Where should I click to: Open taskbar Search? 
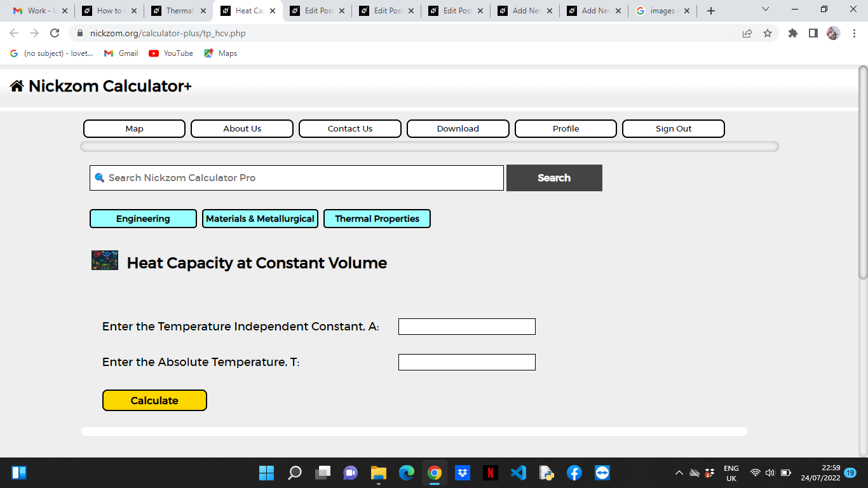click(295, 473)
